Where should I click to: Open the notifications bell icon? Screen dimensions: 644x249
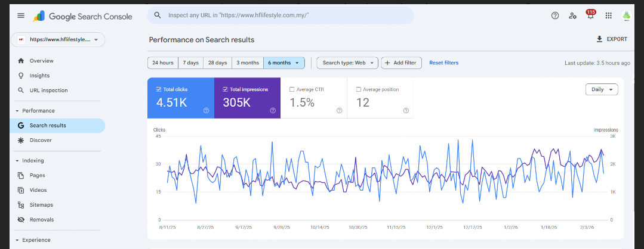coord(590,16)
